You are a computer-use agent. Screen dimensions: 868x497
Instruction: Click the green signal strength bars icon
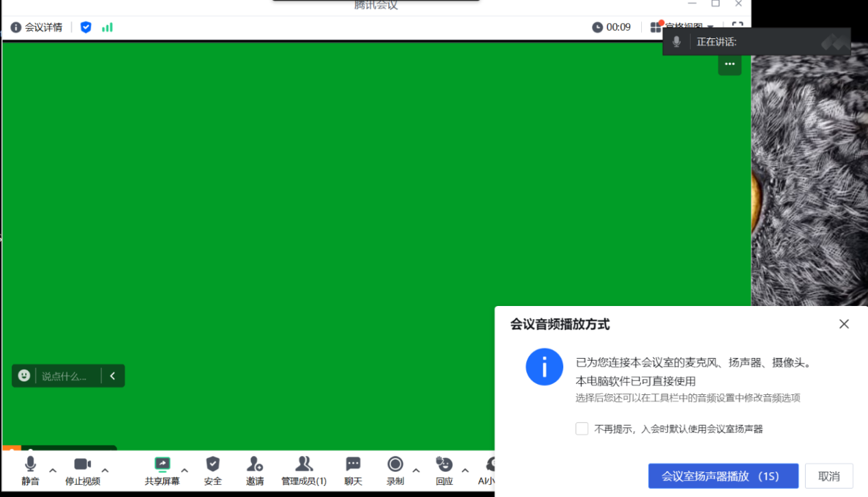click(108, 27)
